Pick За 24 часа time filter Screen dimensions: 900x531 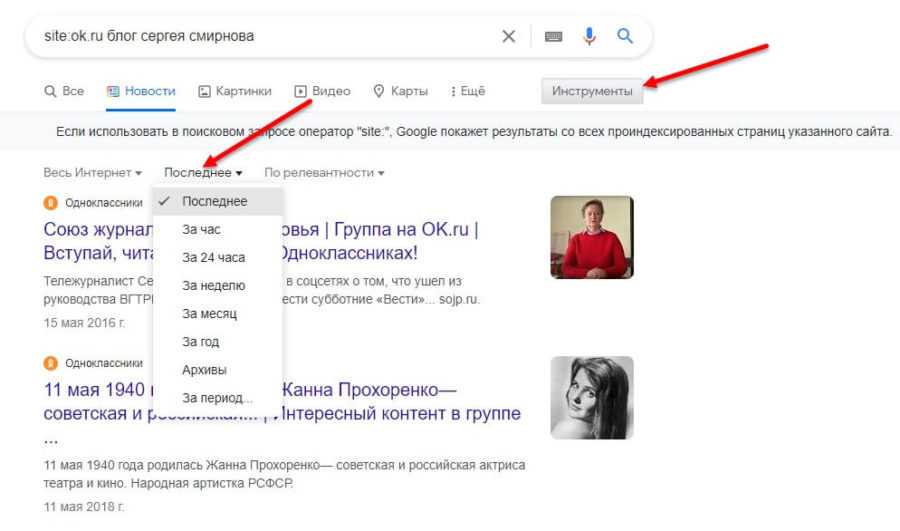click(213, 257)
